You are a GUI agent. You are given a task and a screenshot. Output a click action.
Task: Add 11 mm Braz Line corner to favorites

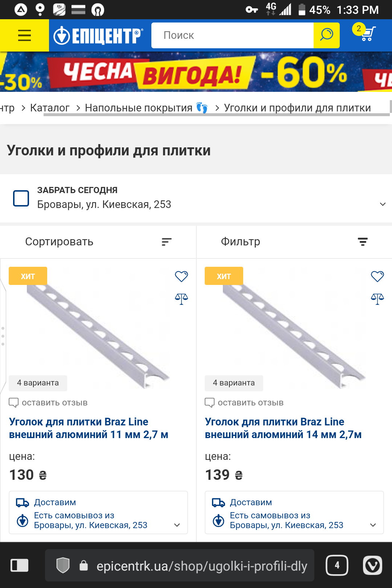pos(181,277)
